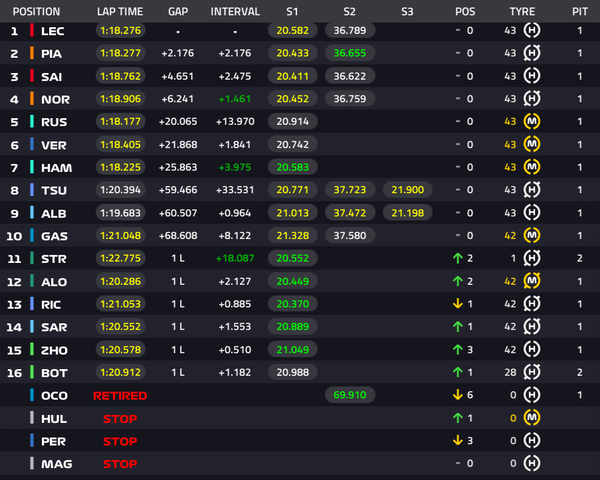Click the hard tyre icon in TSU's row
Screen dimensions: 600x480
tap(532, 190)
